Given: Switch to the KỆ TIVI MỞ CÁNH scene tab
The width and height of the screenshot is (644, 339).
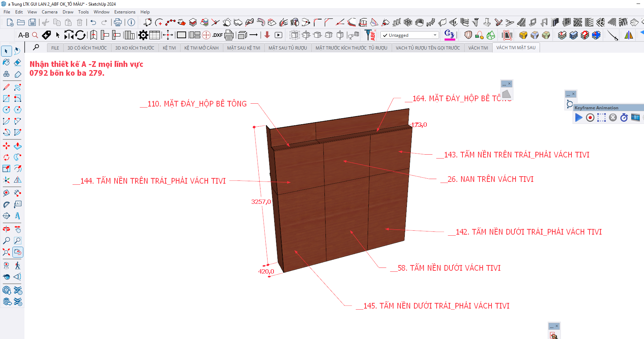Looking at the screenshot, I should click(x=201, y=48).
